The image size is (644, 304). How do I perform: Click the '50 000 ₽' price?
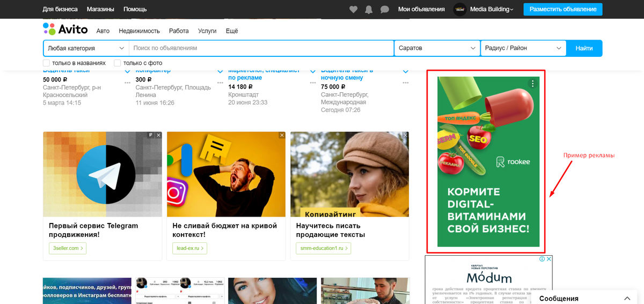(55, 79)
